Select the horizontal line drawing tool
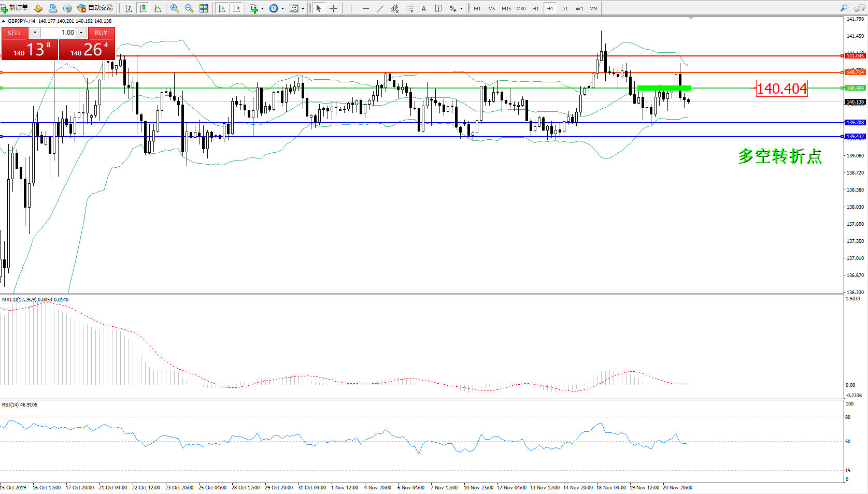The width and height of the screenshot is (868, 494). tap(365, 8)
